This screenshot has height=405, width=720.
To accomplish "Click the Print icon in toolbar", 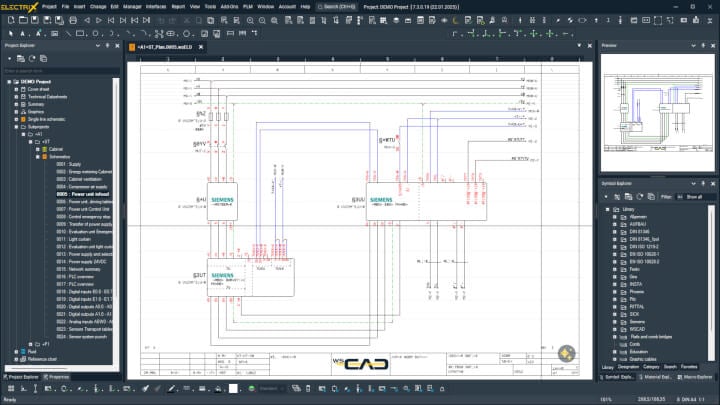I will click(x=71, y=20).
